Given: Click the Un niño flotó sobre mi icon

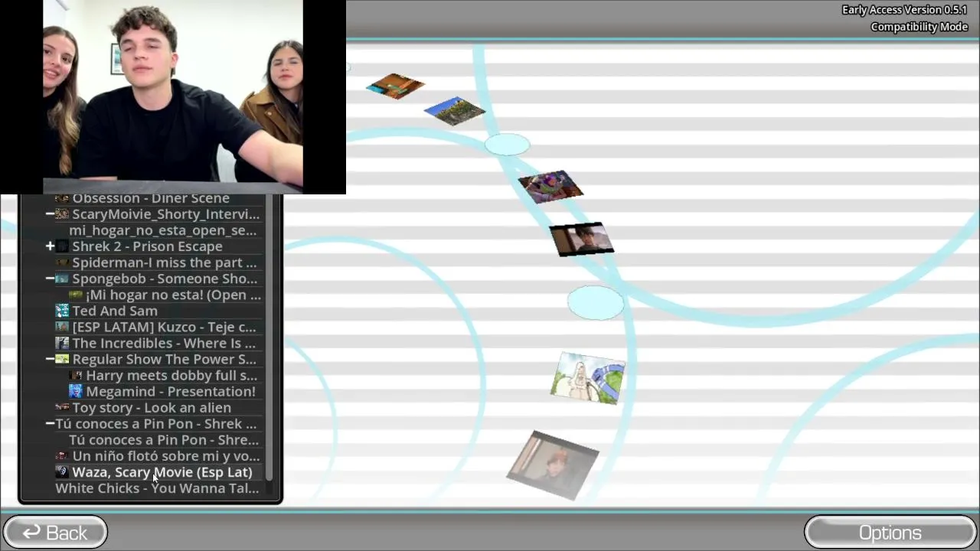Looking at the screenshot, I should coord(62,456).
